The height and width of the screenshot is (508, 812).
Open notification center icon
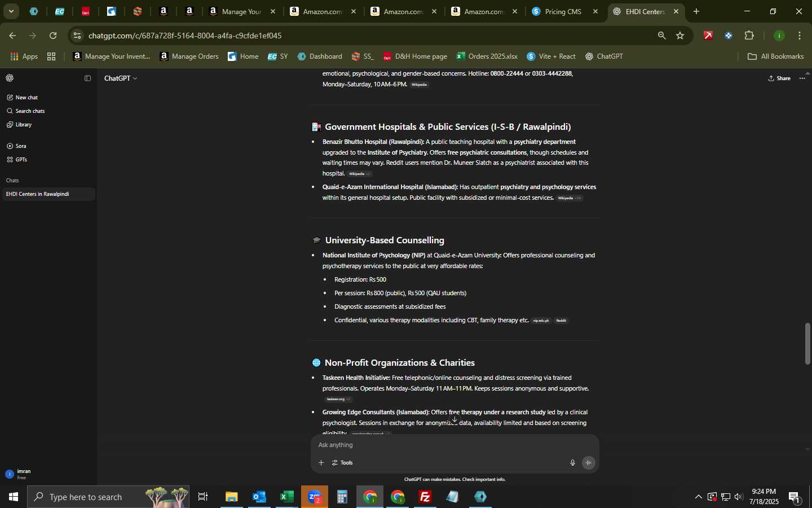click(795, 497)
